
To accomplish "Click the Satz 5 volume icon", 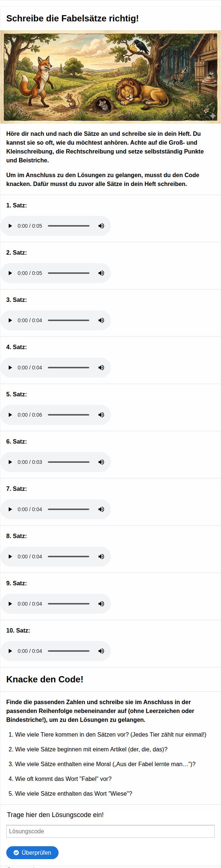I will 101,415.
